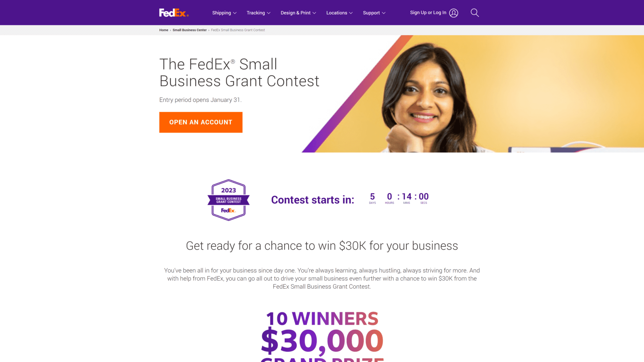Click the FedEx Small Business Grant Contest breadcrumb
Screen dimensions: 644x362
(x=238, y=29)
